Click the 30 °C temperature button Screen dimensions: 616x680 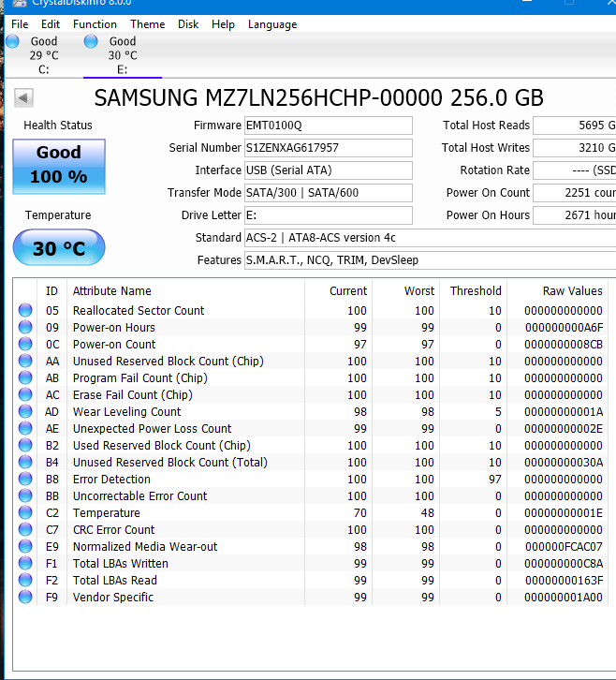pyautogui.click(x=59, y=247)
